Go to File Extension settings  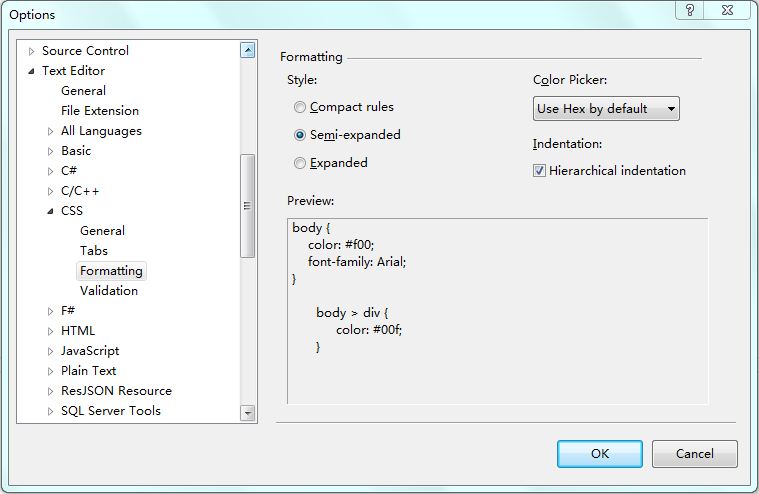tap(100, 111)
